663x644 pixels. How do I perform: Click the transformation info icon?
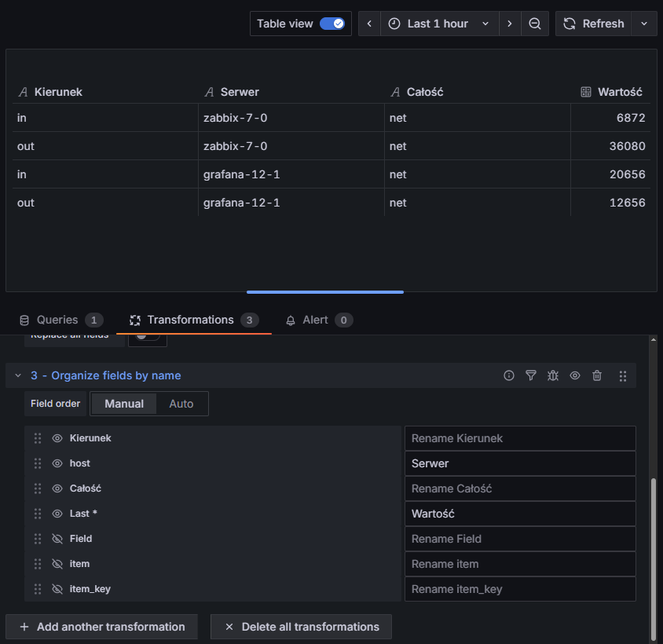(509, 376)
